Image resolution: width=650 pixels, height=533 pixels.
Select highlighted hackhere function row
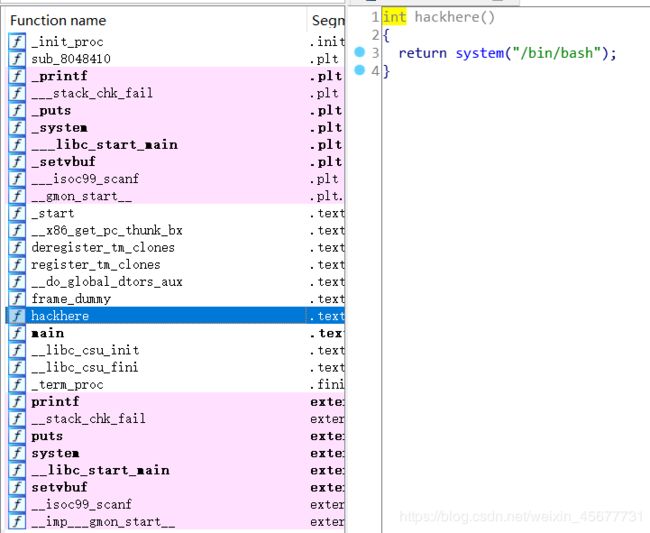click(176, 316)
